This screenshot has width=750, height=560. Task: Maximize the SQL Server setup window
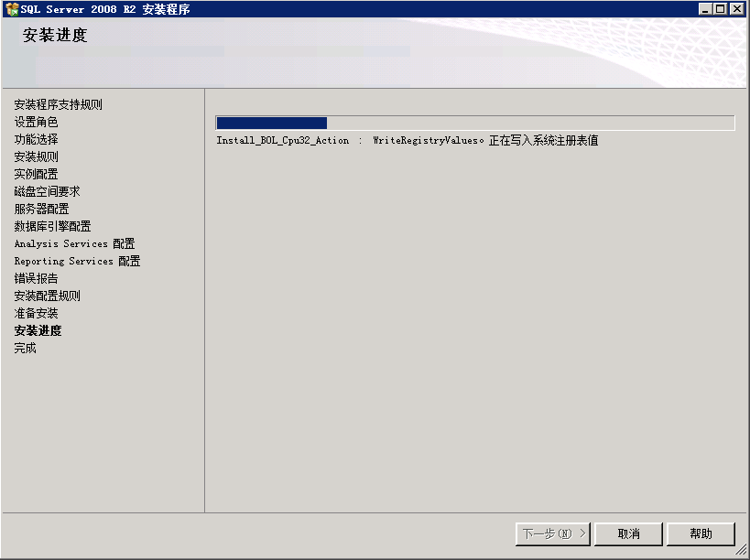pyautogui.click(x=721, y=9)
